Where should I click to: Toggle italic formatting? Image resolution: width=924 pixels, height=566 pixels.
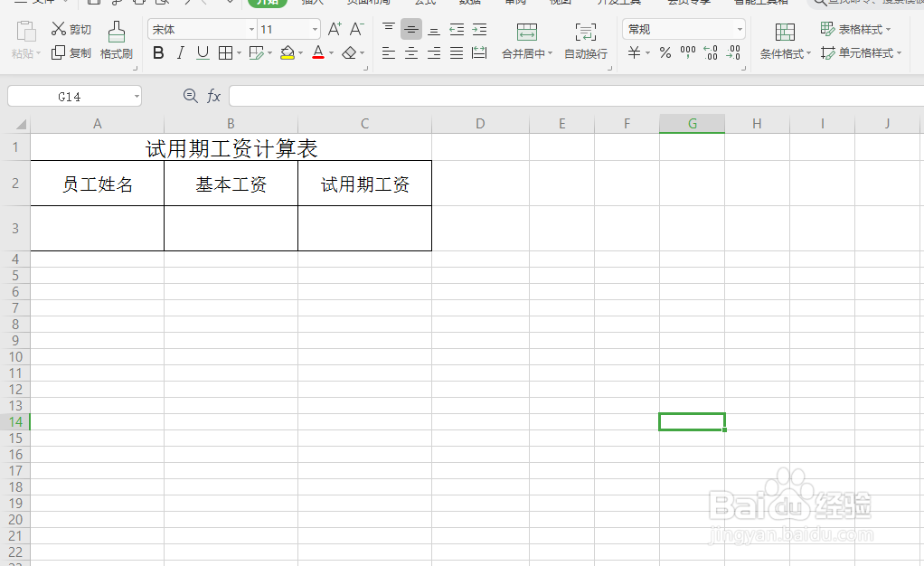pos(180,53)
